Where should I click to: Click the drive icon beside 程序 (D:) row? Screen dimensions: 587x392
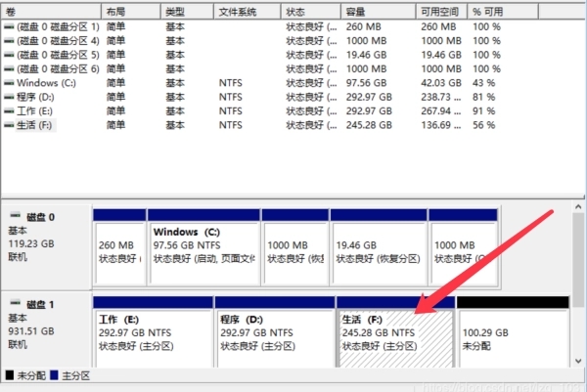pos(10,97)
